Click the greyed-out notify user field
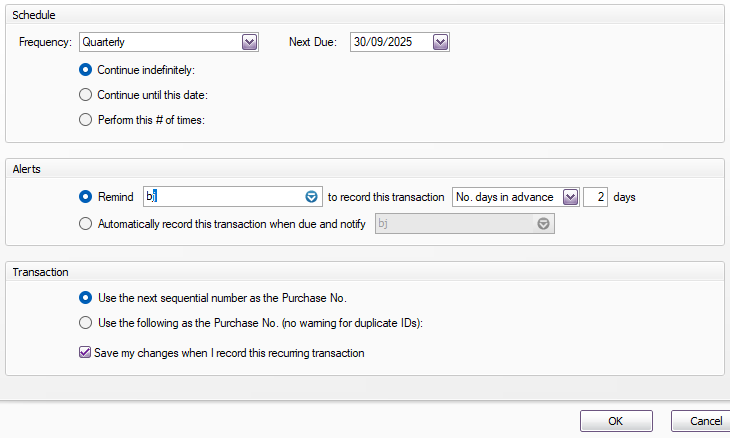Viewport: 730px width, 438px height. tap(454, 224)
